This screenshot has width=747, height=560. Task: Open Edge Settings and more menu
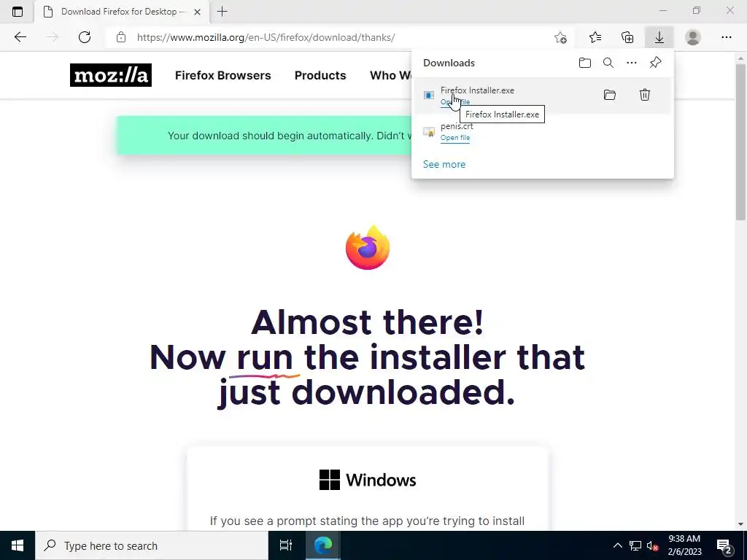coord(726,37)
